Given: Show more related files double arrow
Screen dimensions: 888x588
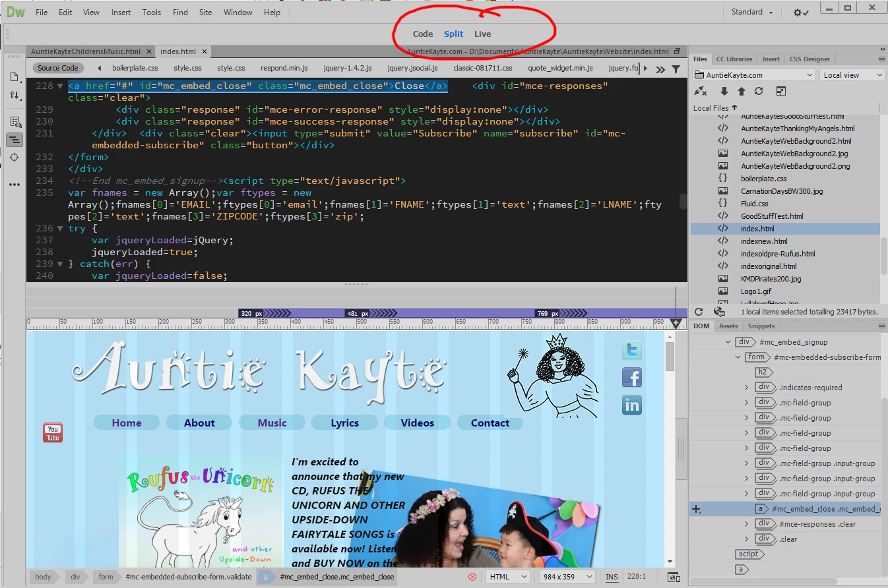Looking at the screenshot, I should (x=660, y=69).
